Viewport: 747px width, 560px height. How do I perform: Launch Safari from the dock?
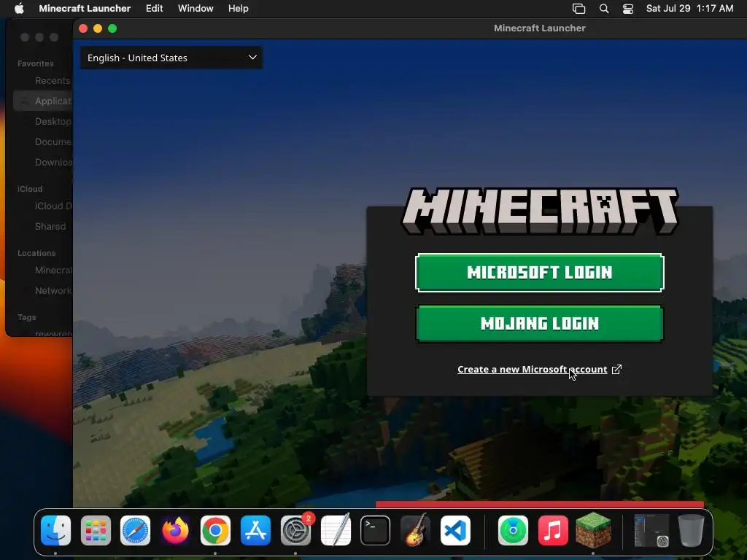click(x=135, y=531)
